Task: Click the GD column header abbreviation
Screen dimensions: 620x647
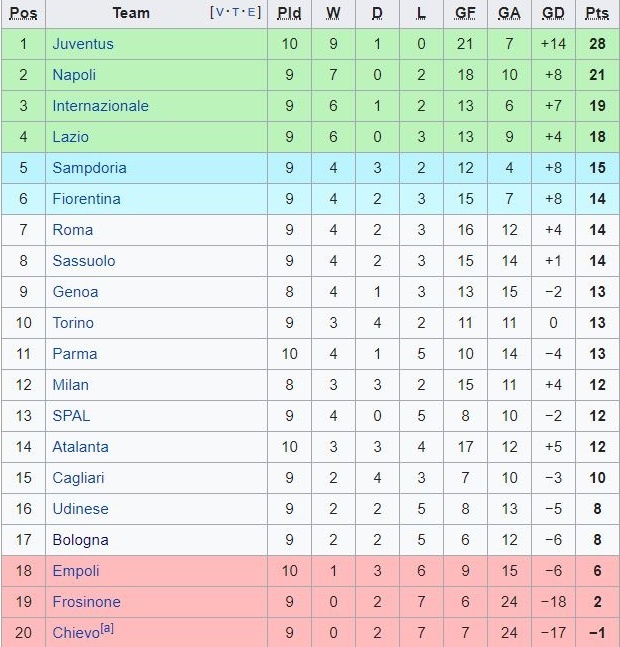Action: pyautogui.click(x=552, y=13)
